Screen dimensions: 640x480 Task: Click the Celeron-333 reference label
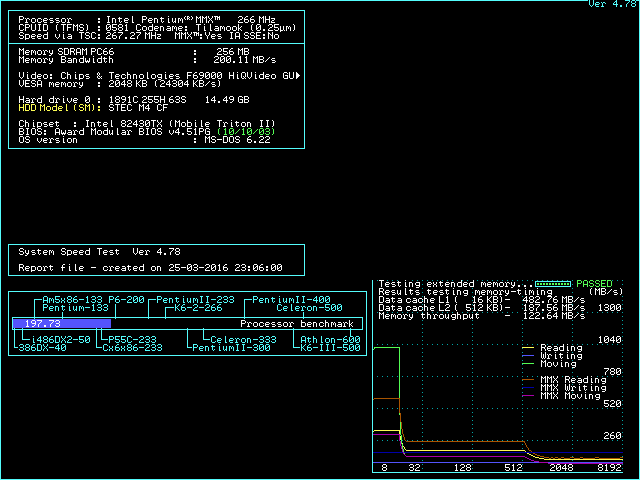(x=243, y=340)
